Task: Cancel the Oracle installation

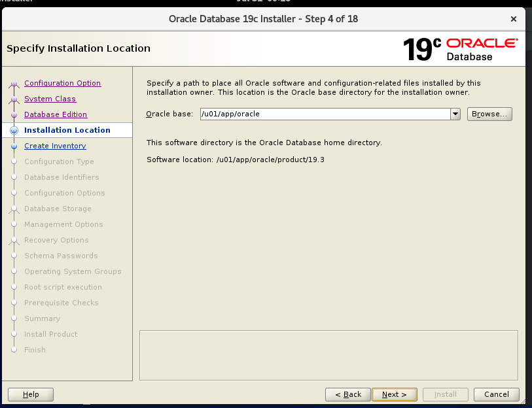Action: click(x=497, y=394)
